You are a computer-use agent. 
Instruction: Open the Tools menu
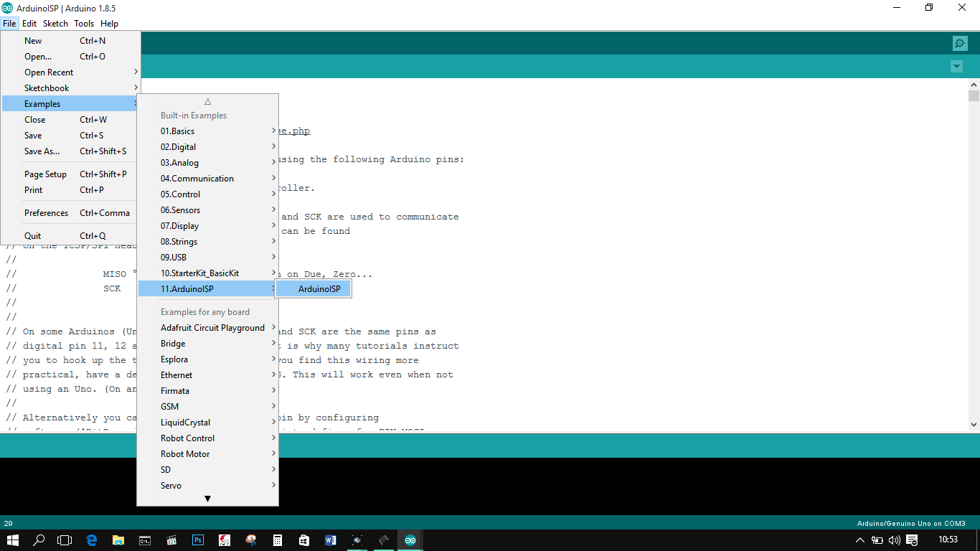tap(84, 24)
